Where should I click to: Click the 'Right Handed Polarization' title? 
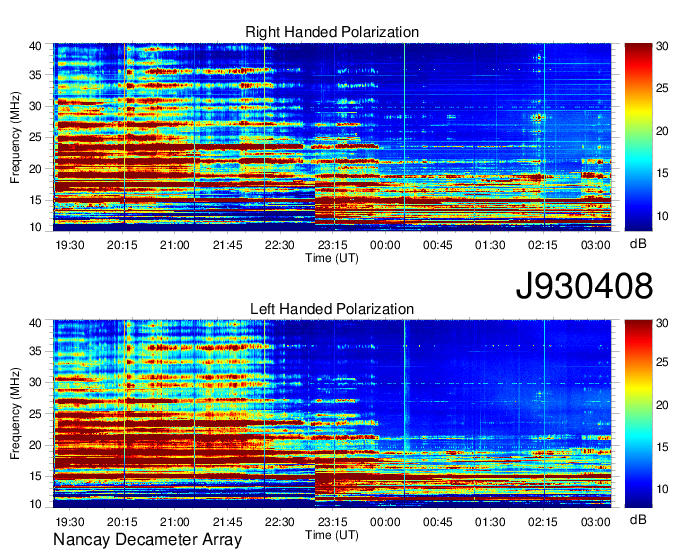(x=332, y=32)
